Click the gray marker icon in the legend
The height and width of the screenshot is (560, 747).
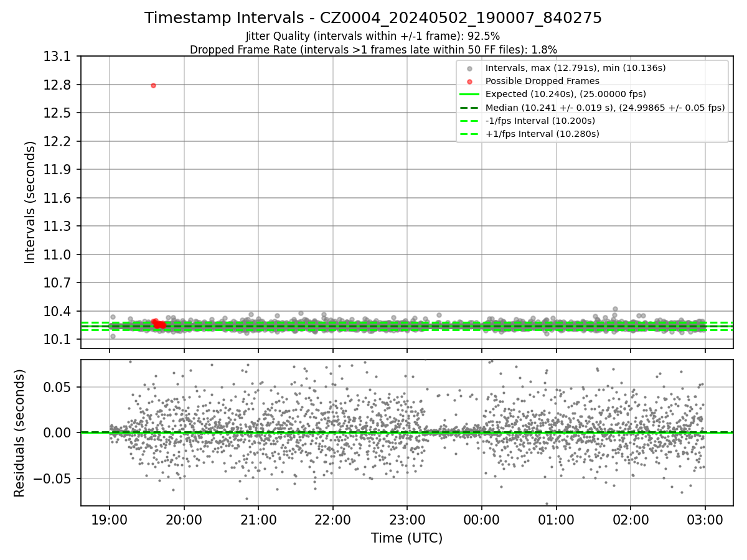469,68
